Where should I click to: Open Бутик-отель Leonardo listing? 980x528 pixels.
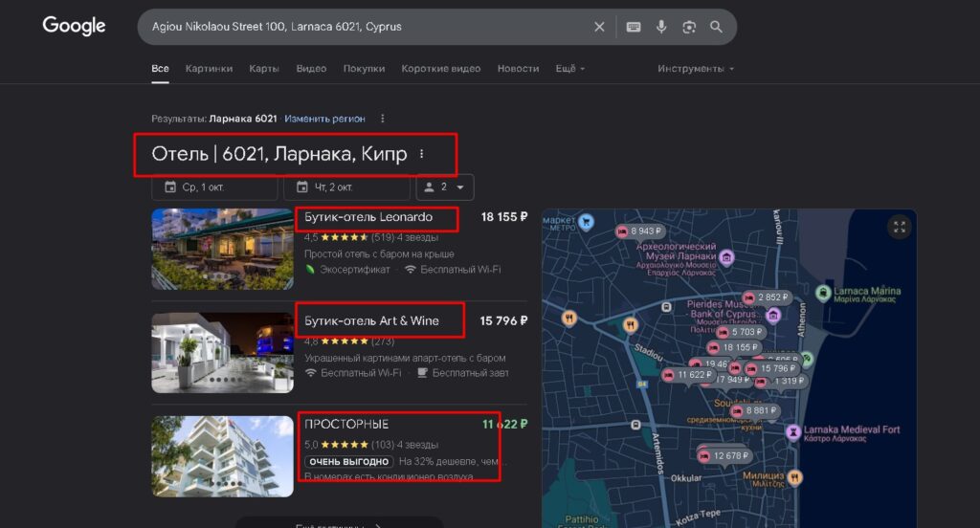click(x=368, y=217)
